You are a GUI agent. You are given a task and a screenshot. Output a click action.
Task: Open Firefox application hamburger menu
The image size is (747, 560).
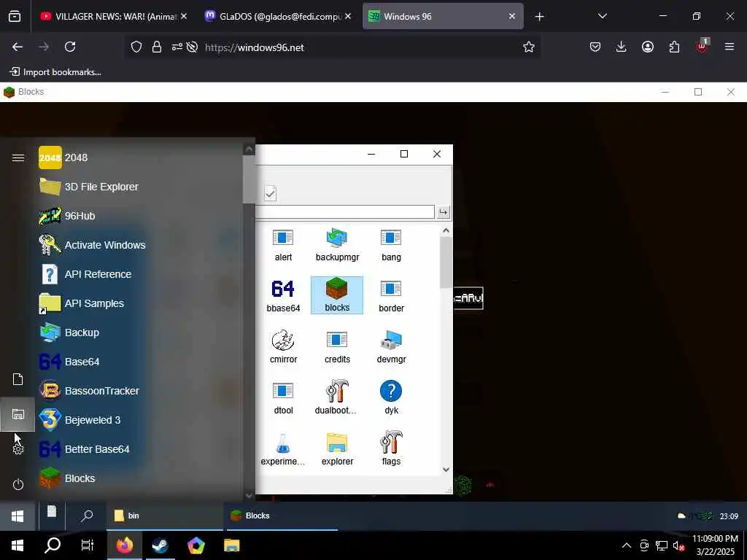coord(729,47)
